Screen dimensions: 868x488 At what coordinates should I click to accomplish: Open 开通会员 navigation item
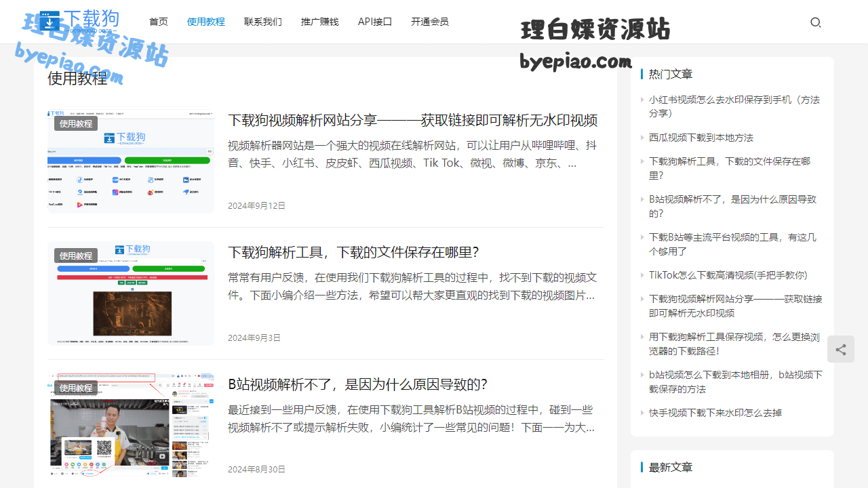point(430,22)
